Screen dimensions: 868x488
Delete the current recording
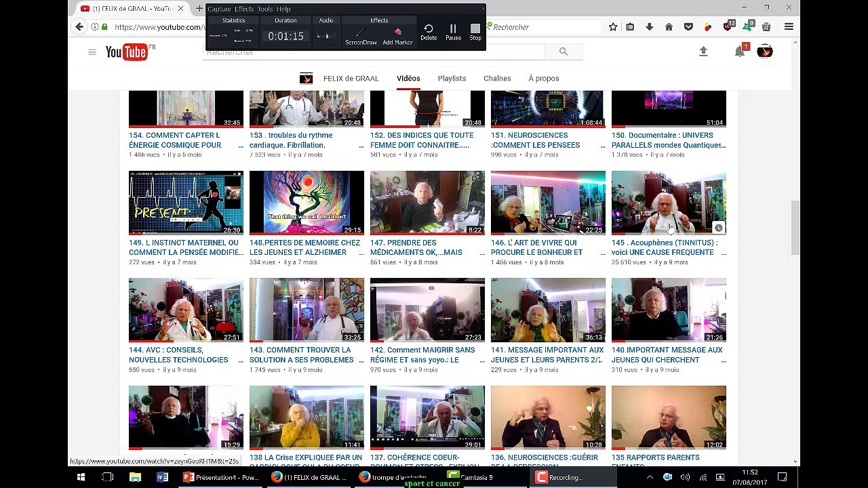coord(429,32)
